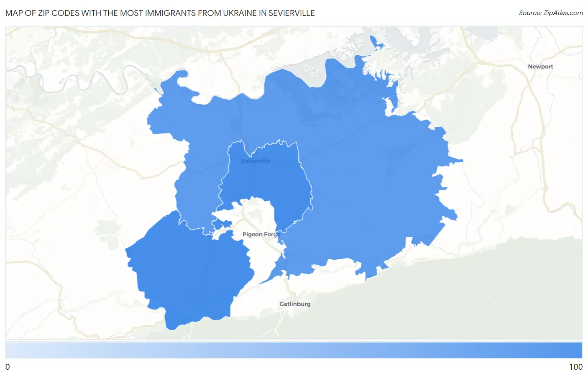Viewport: 588px width, 376px height.
Task: Click the Source: ZipAtlas.com attribution text
Action: 551,13
